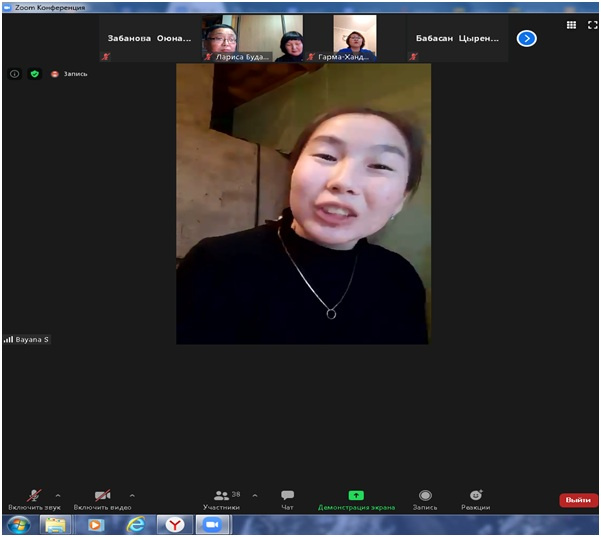The width and height of the screenshot is (601, 537).
Task: Select Бабасан Цырен participant tile
Action: [457, 39]
